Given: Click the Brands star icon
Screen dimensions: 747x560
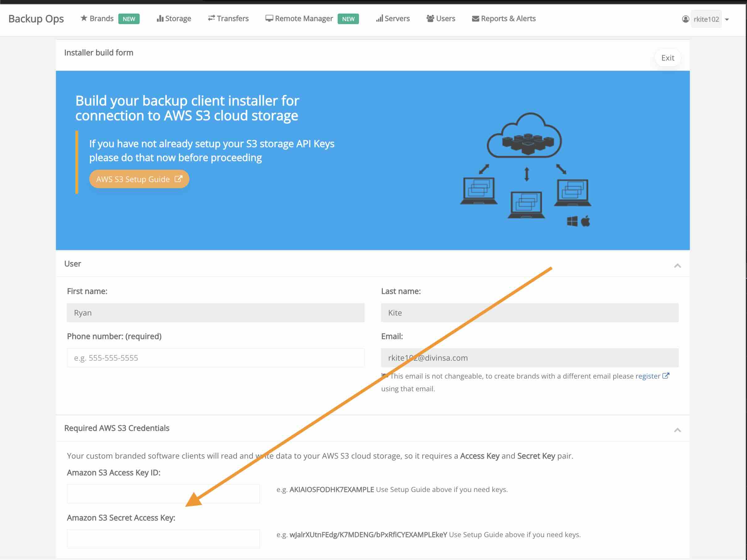Looking at the screenshot, I should coord(84,18).
